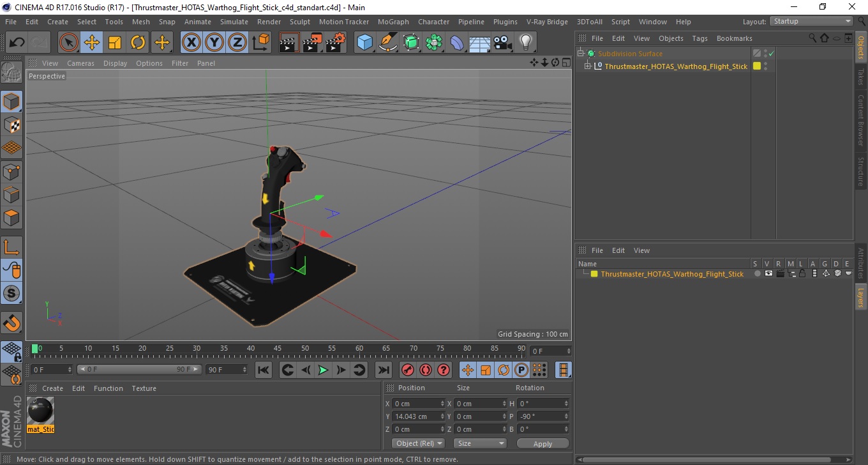
Task: Open render settings icon with gear
Action: (336, 43)
